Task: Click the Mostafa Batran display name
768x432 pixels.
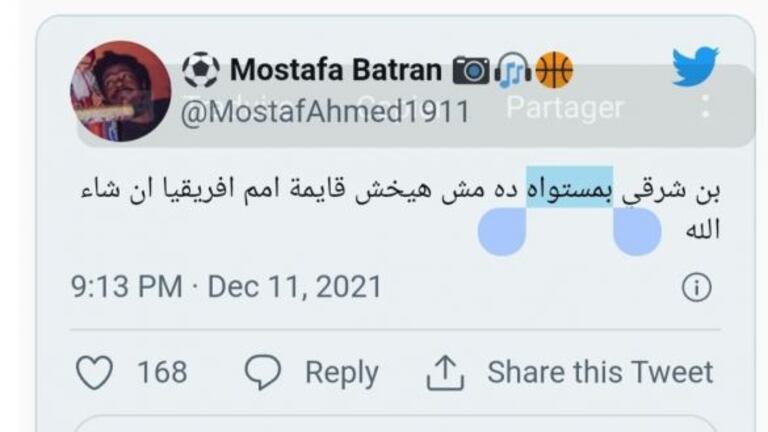Action: pos(335,70)
